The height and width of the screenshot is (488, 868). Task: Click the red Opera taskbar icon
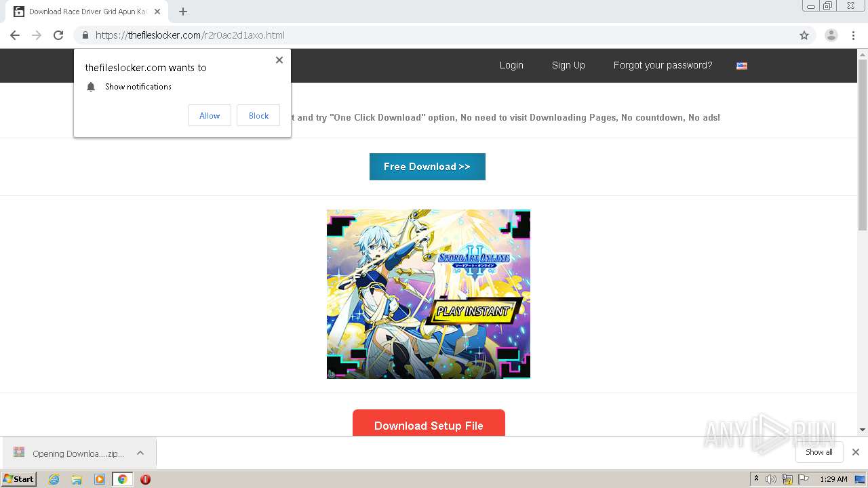pyautogui.click(x=145, y=479)
